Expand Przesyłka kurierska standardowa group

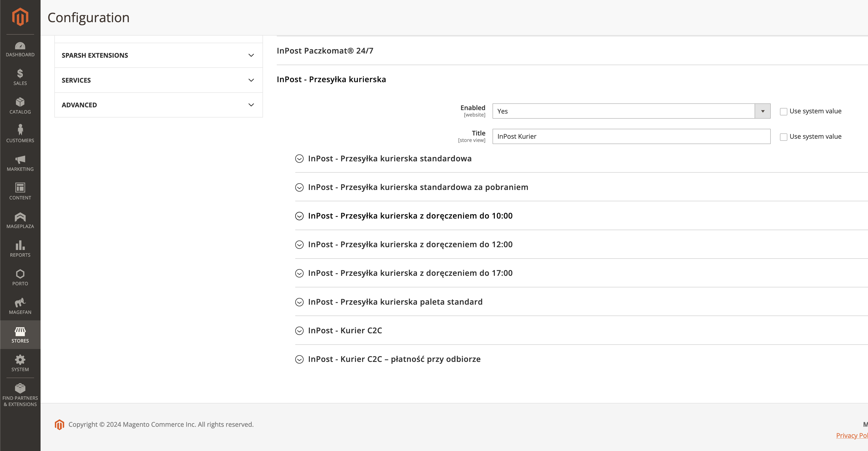389,159
